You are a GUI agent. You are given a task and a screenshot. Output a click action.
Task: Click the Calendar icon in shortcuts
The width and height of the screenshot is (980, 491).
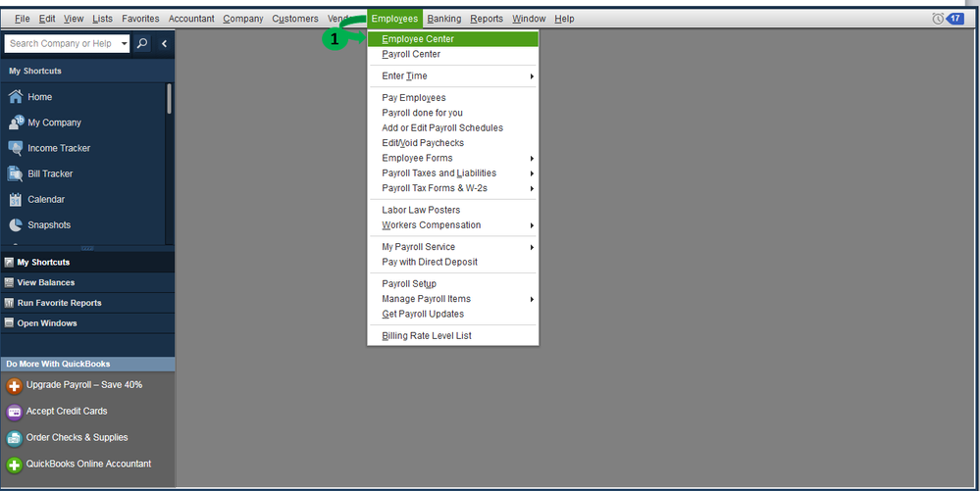point(16,199)
